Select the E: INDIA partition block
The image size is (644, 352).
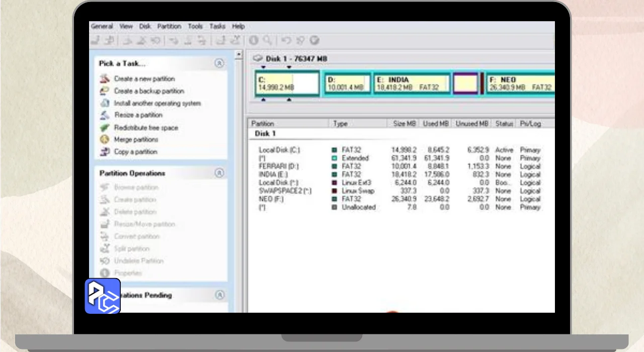[x=412, y=83]
